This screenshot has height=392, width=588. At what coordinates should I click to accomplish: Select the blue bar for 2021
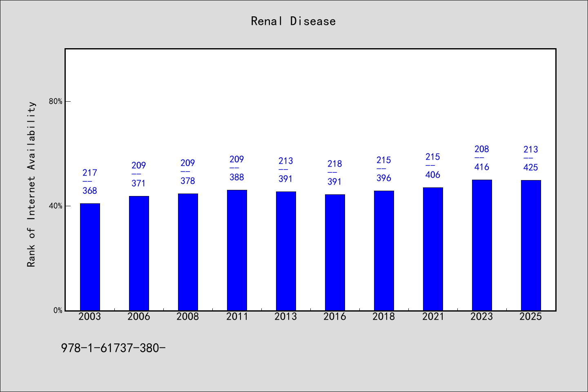(x=433, y=249)
